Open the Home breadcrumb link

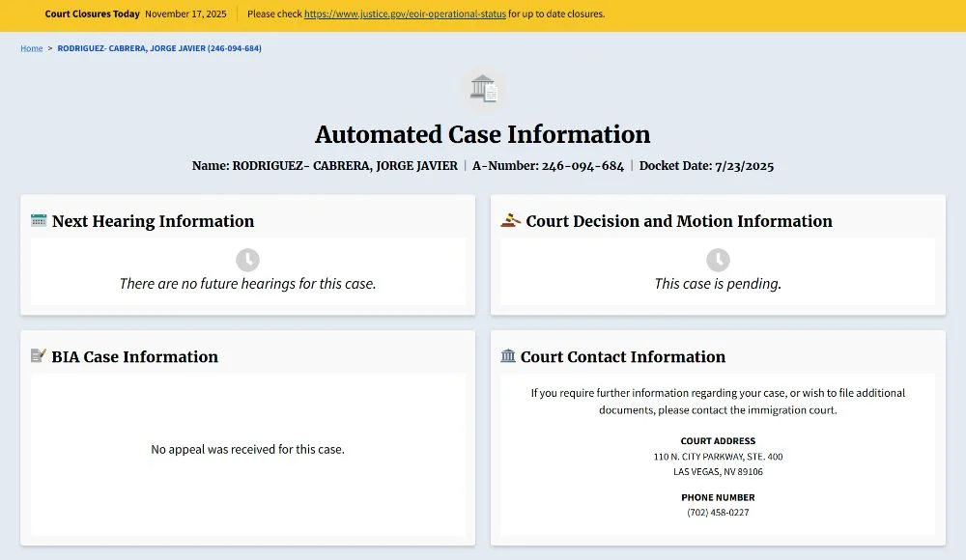coord(32,48)
